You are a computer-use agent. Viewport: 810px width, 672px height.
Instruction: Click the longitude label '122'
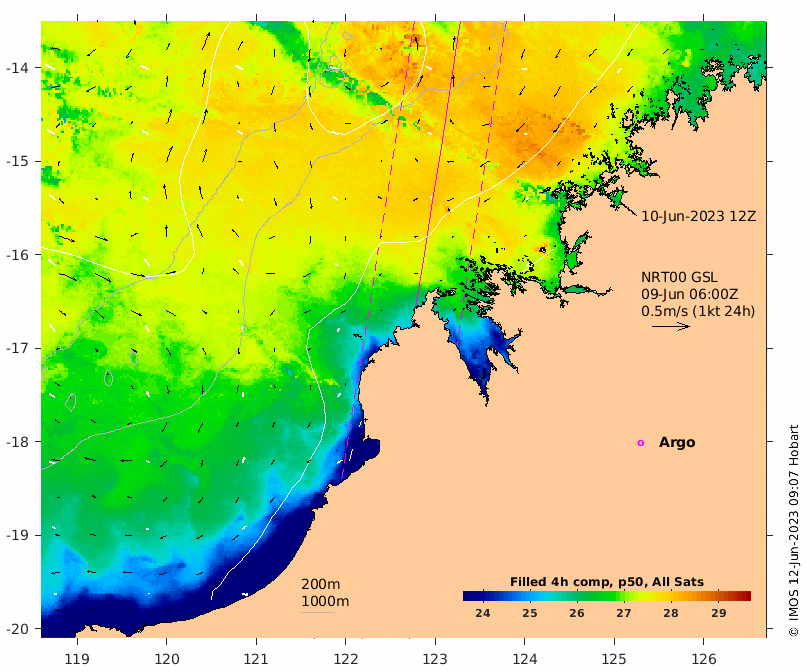coord(346,659)
